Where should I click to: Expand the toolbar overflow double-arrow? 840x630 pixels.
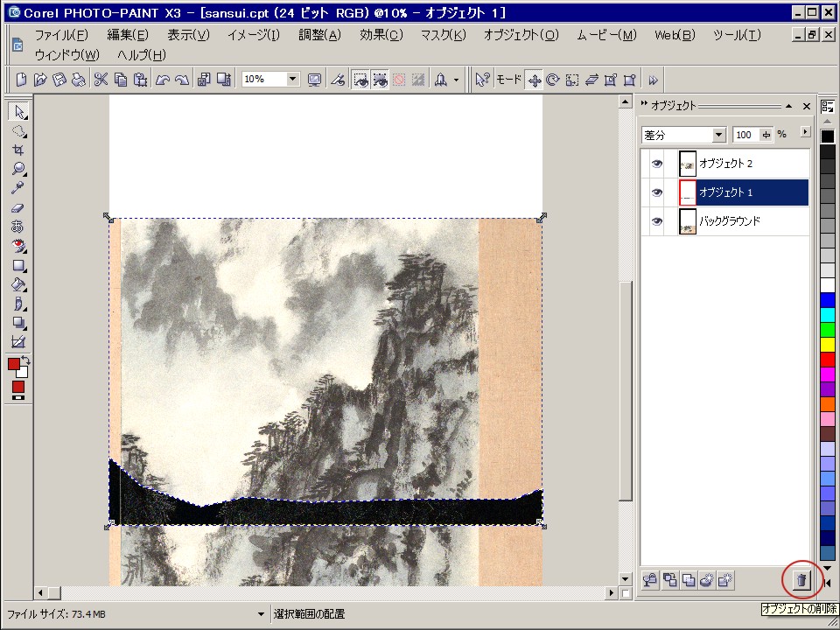[x=653, y=80]
